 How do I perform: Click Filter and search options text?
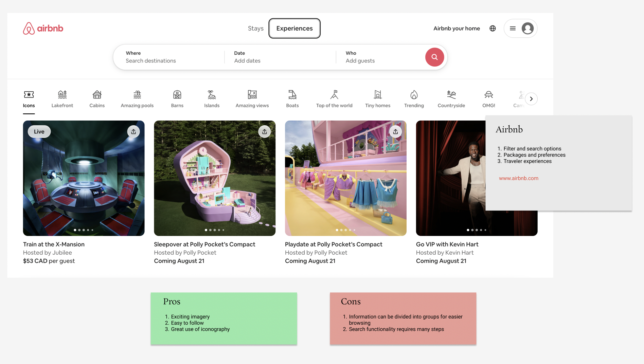tap(532, 149)
